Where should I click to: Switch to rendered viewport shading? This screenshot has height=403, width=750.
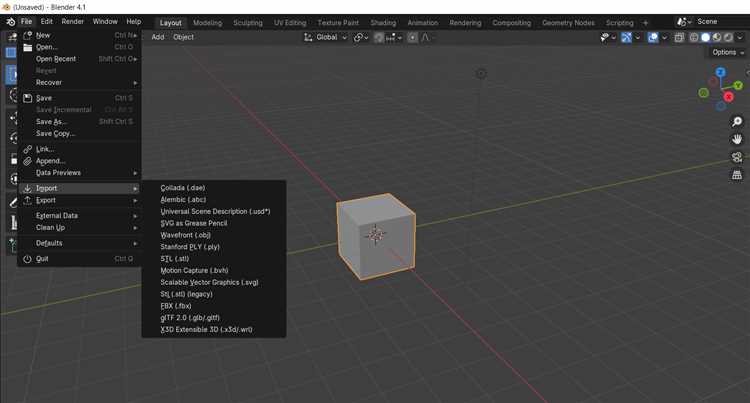click(728, 37)
